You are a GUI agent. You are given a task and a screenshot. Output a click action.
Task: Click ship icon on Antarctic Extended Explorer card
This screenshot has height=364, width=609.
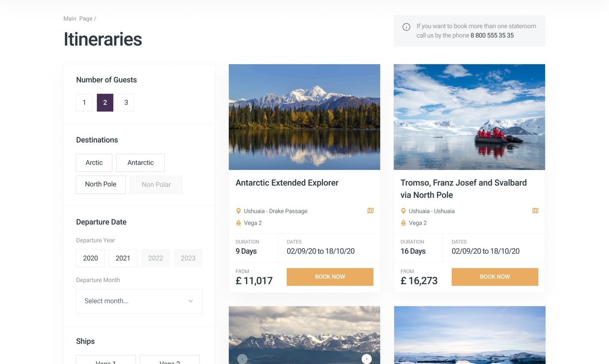click(239, 223)
